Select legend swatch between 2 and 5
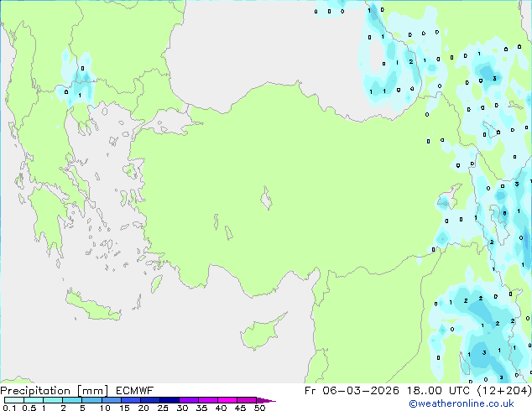 click(x=72, y=400)
